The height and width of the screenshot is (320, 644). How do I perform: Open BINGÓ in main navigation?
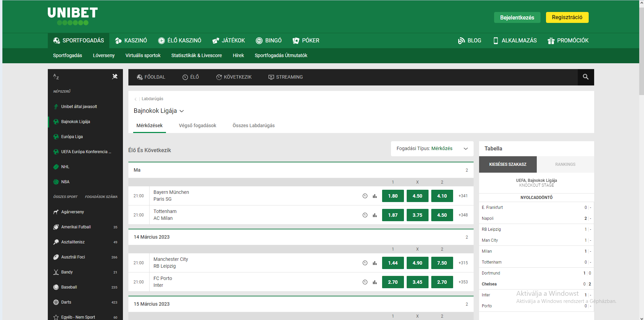coord(269,41)
